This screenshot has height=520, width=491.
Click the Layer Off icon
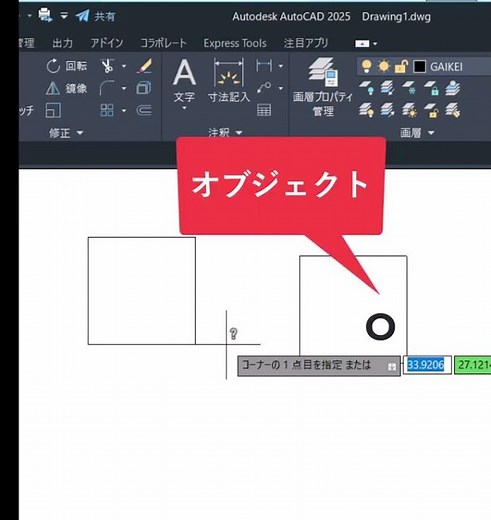click(x=366, y=88)
